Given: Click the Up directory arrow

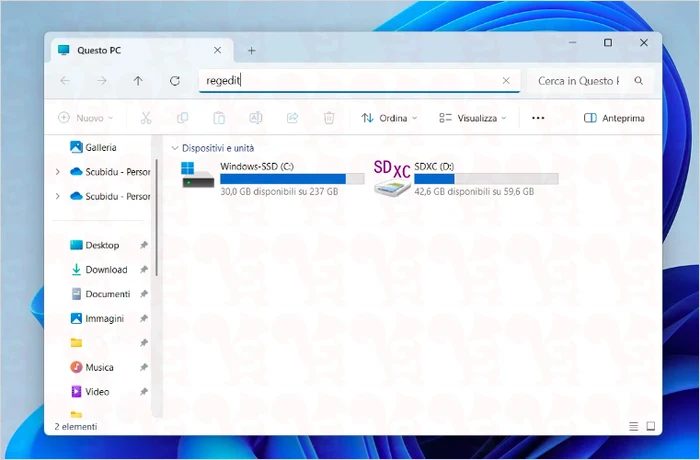Looking at the screenshot, I should coord(138,81).
